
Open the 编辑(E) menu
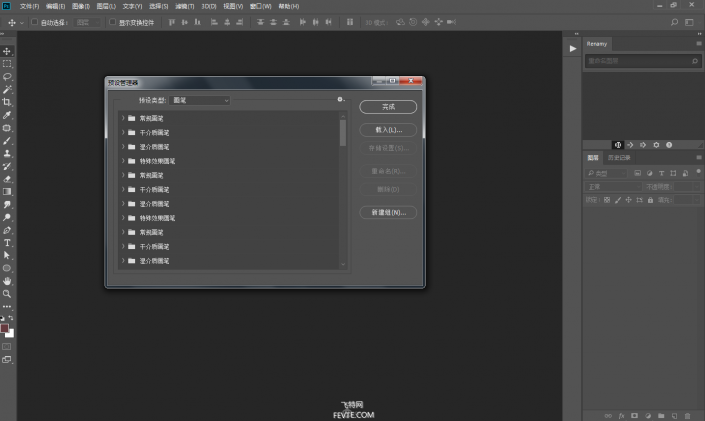[x=55, y=6]
